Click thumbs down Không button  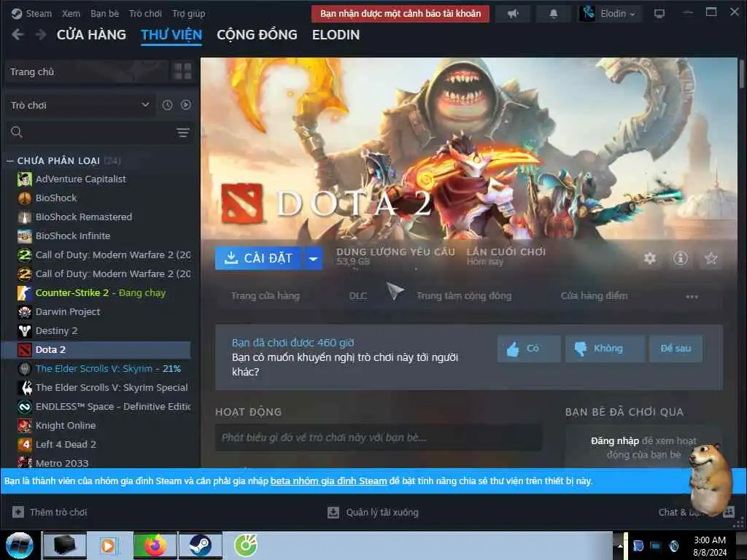(605, 349)
